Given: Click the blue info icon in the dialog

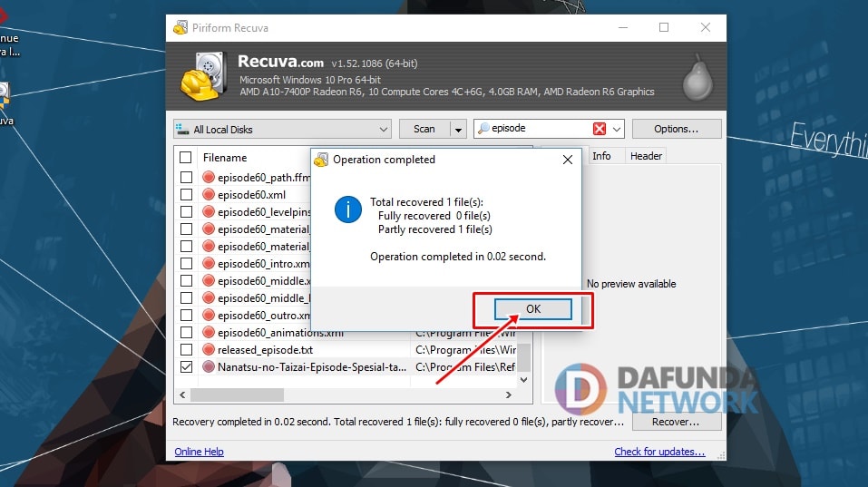Looking at the screenshot, I should [348, 210].
